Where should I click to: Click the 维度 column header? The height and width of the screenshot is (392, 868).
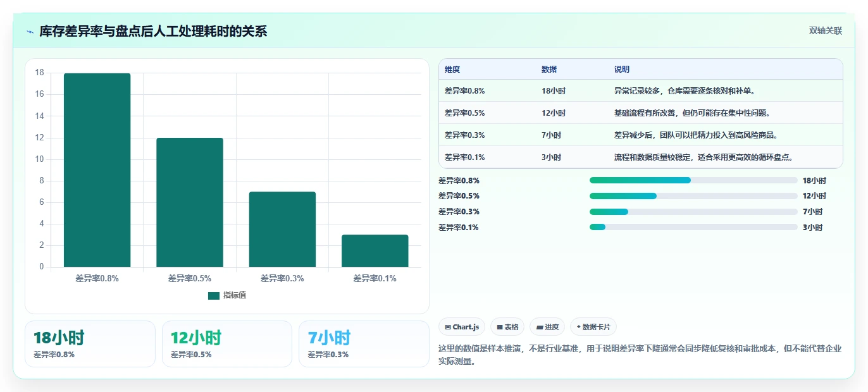pyautogui.click(x=452, y=70)
